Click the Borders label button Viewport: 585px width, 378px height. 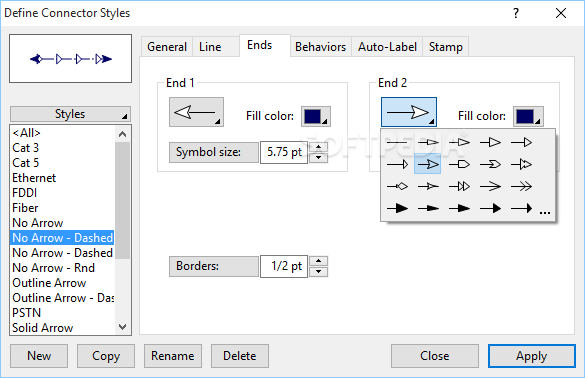(214, 266)
